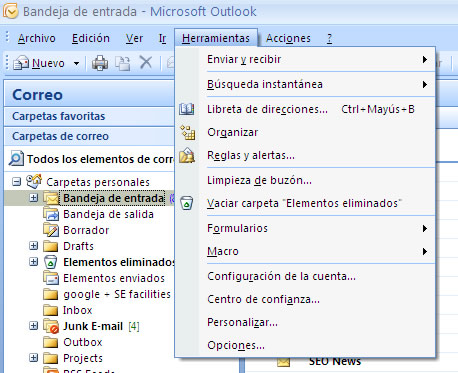
Task: Click the Outbox folder icon
Action: click(x=51, y=342)
